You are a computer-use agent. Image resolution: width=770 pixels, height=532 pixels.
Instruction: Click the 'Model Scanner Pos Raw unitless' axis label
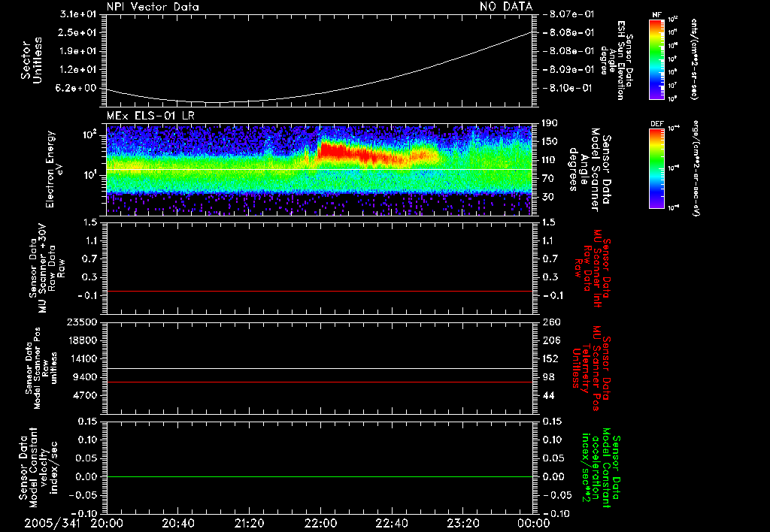pyautogui.click(x=41, y=368)
